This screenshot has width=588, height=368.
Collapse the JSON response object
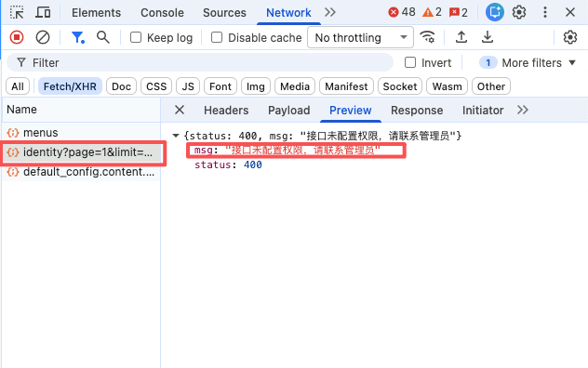pyautogui.click(x=176, y=136)
